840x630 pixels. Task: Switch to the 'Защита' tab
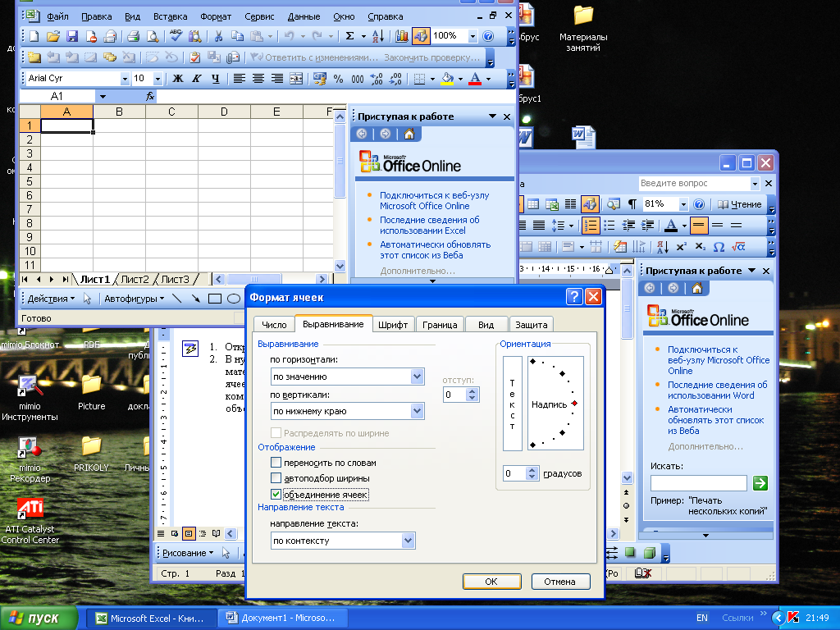[531, 325]
